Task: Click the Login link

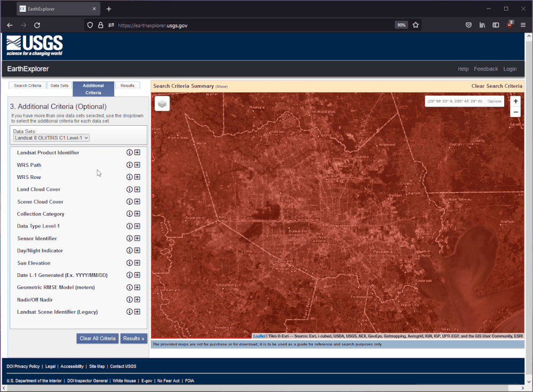Action: pos(510,69)
